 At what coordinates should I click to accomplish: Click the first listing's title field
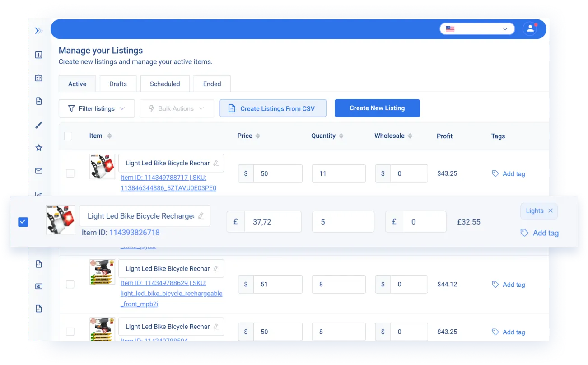(x=171, y=163)
